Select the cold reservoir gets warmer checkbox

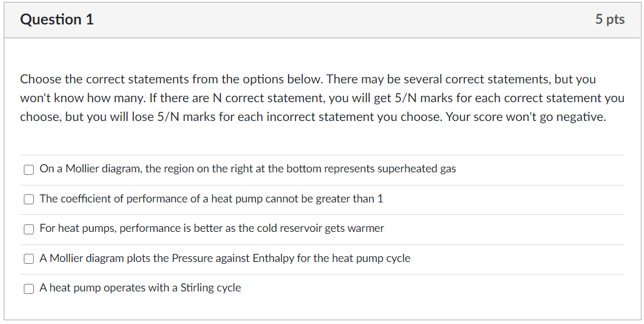tap(29, 229)
